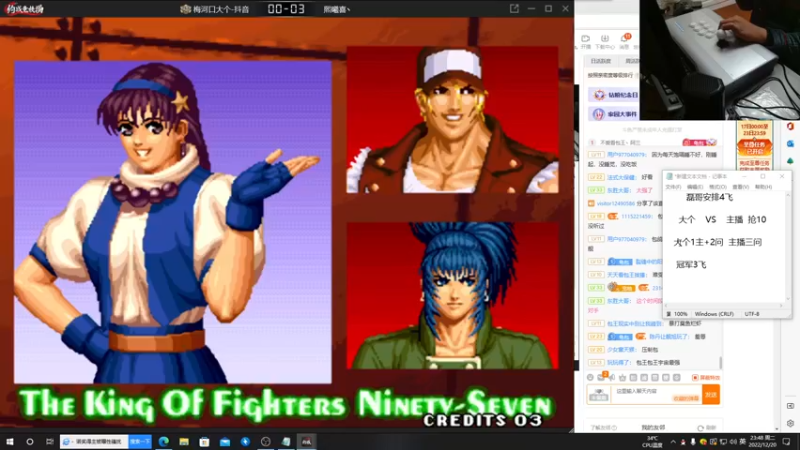
Task: Click the Notepad line 大个 VS 主播 抢10
Action: tap(722, 219)
